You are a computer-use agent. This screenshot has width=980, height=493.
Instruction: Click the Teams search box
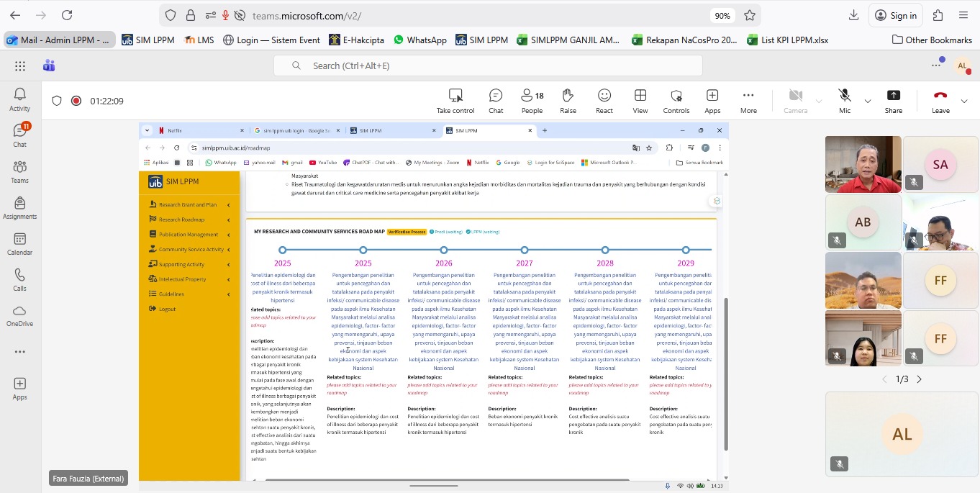pos(488,65)
